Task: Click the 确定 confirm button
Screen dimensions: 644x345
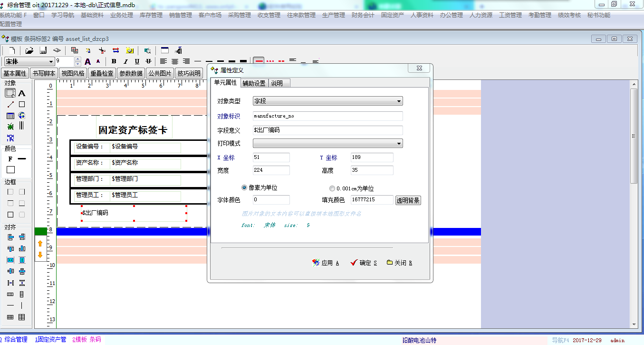Action: coord(364,263)
